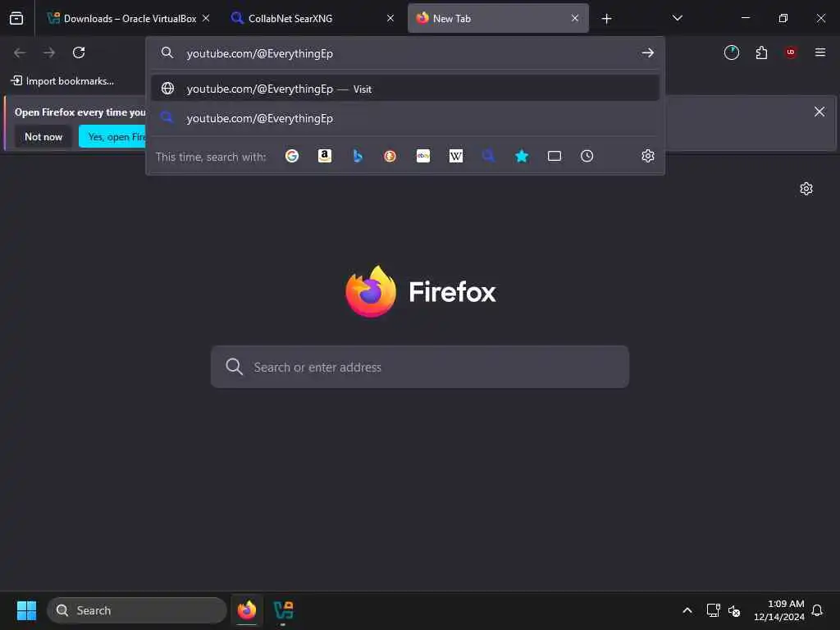Image resolution: width=840 pixels, height=630 pixels.
Task: Open the VirtualBox taskbar icon
Action: coord(283,610)
